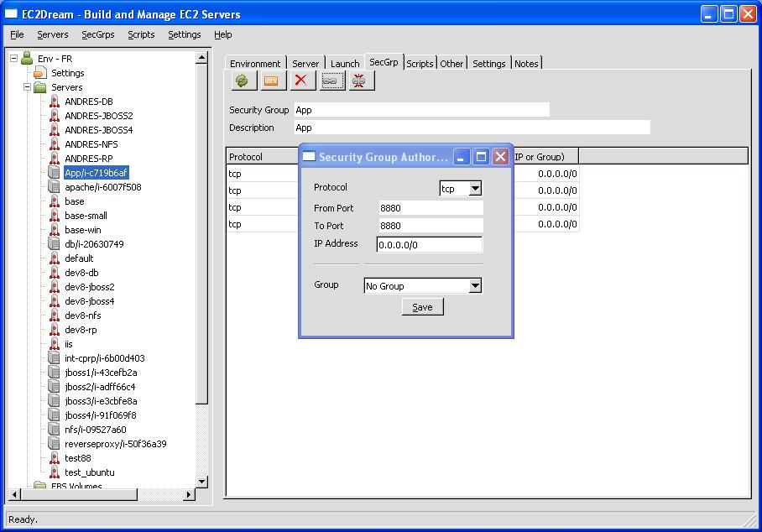
Task: Click the icon next to Settings tree node
Action: click(40, 73)
